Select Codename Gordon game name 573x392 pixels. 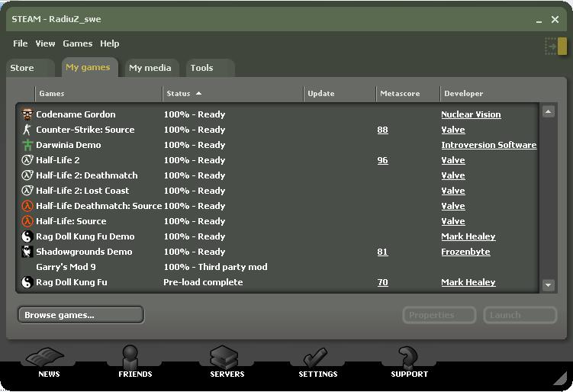[x=76, y=114]
